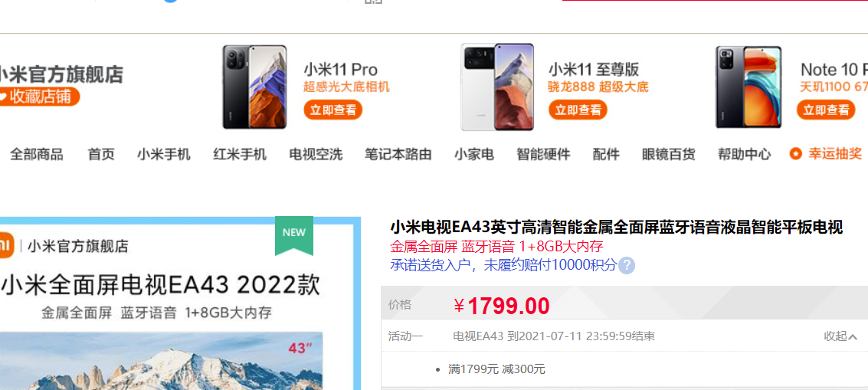Open the 智能硬件 category
The image size is (868, 390).
[x=543, y=154]
